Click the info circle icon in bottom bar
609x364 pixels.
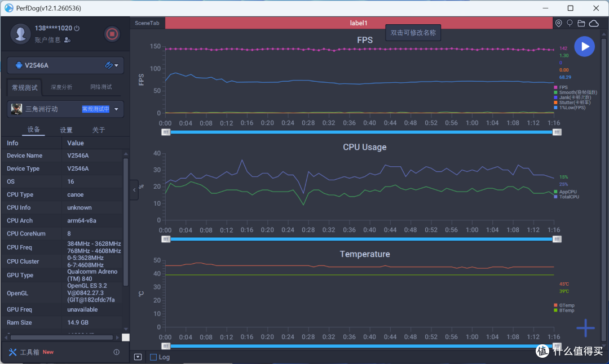(x=116, y=352)
